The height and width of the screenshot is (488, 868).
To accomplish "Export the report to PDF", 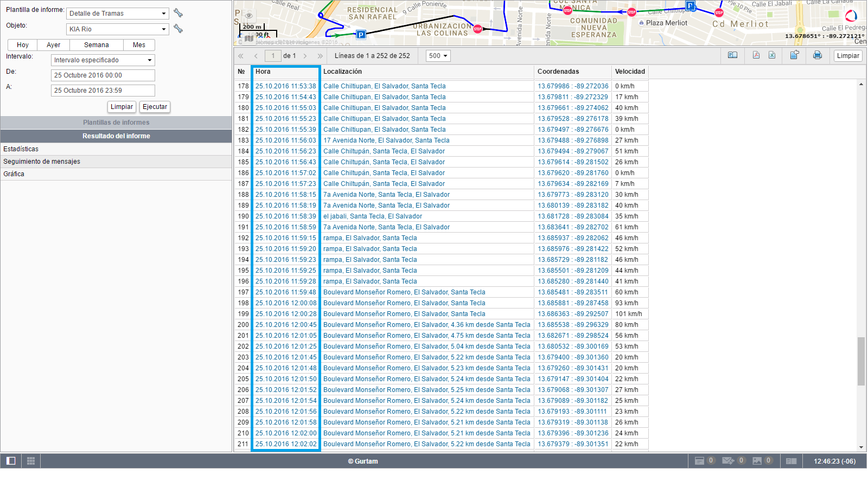I will click(x=756, y=55).
